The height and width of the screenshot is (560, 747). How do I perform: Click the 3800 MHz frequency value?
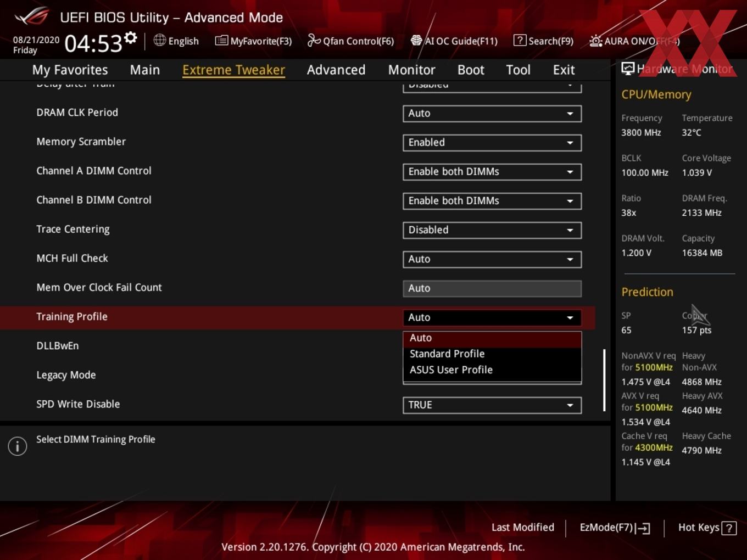pos(641,132)
